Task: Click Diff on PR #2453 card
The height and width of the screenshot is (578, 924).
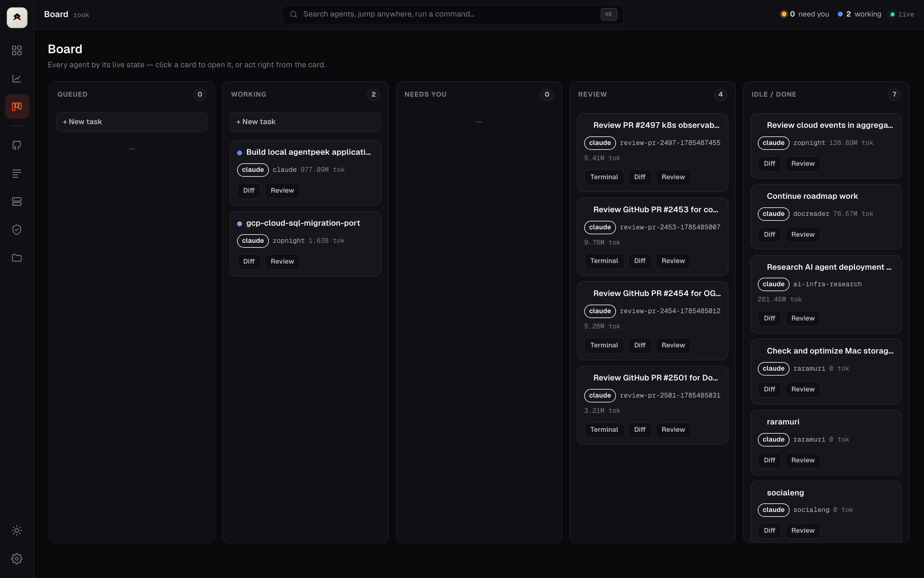Action: click(640, 261)
